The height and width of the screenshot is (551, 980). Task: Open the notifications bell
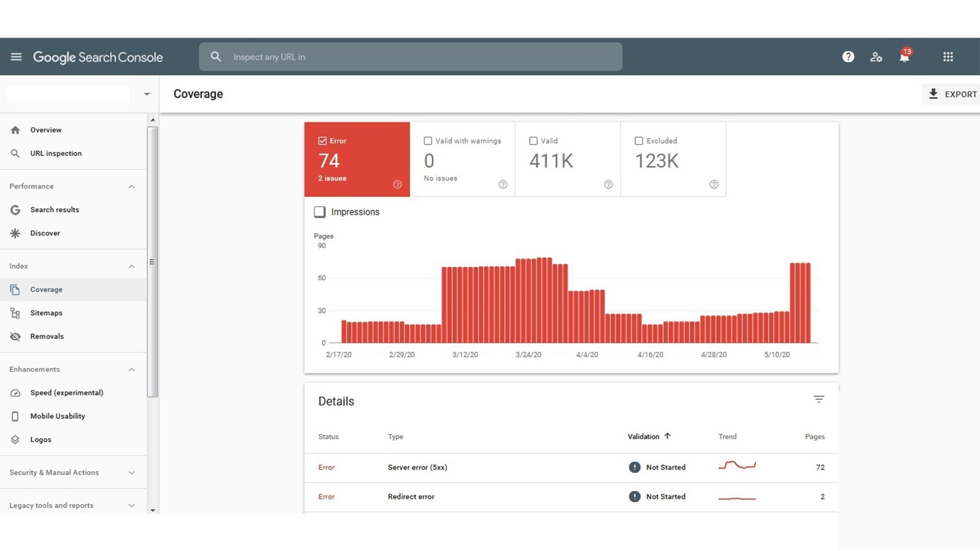[904, 57]
